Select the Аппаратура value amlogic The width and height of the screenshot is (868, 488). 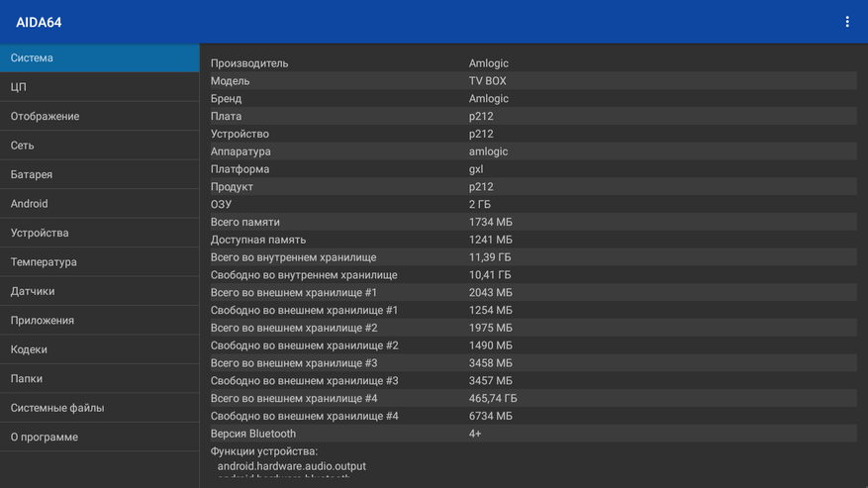pos(488,151)
